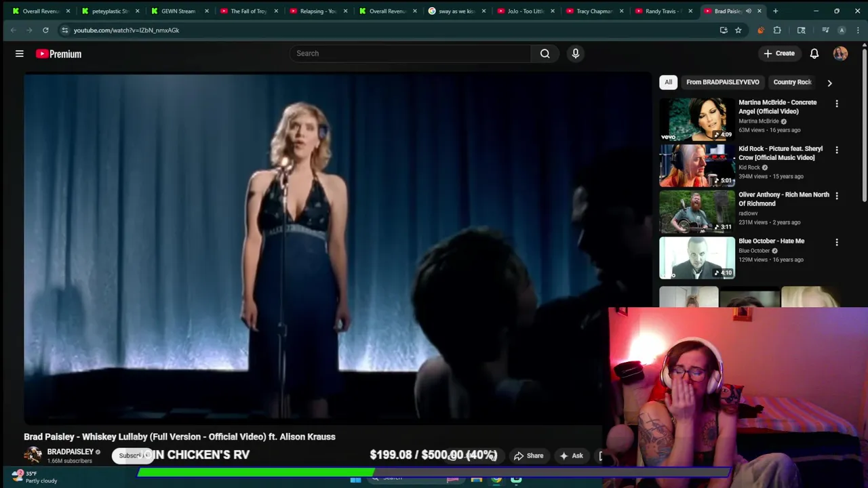Click the install app icon in address bar
Image resolution: width=868 pixels, height=488 pixels.
724,30
